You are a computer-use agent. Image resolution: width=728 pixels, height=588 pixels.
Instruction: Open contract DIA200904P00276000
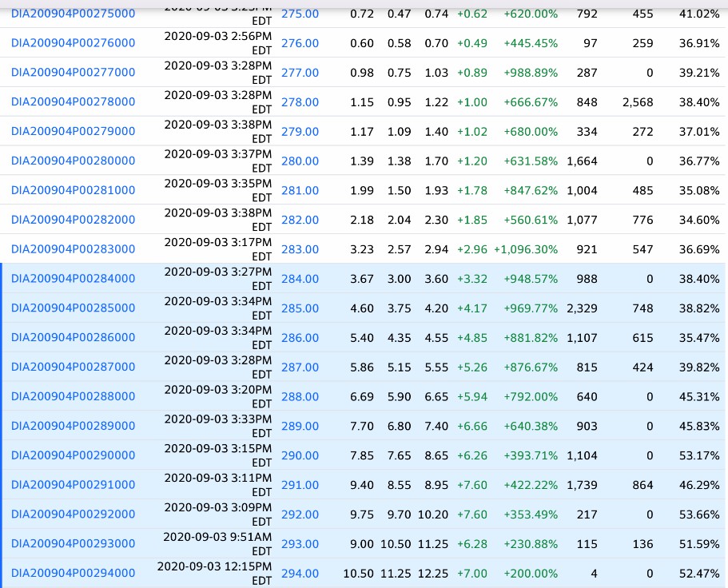coord(73,42)
